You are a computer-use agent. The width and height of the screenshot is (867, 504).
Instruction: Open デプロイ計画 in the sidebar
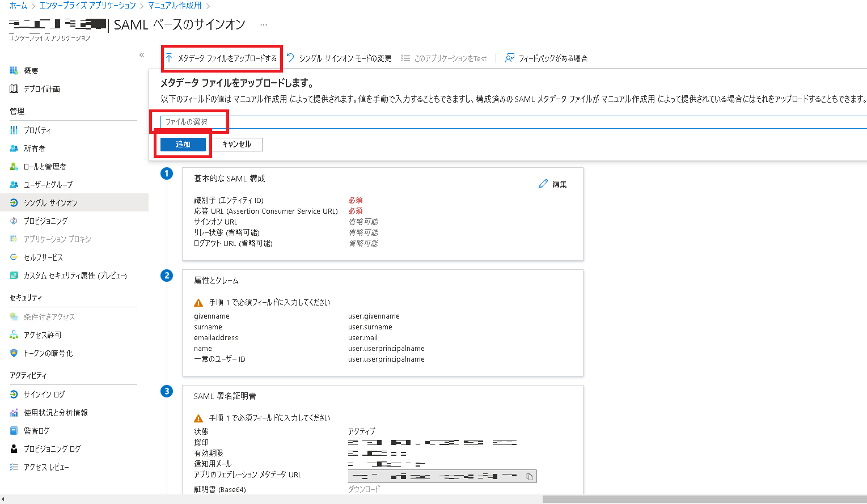pos(41,89)
